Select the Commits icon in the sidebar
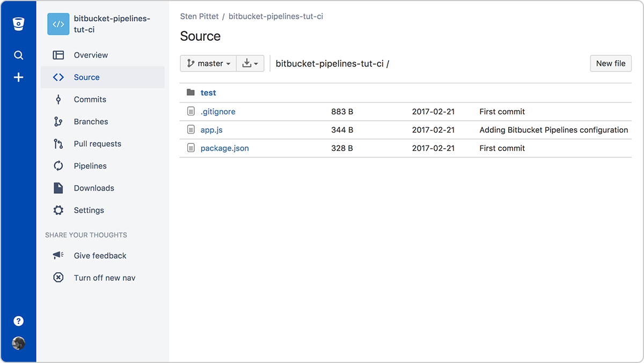 coord(58,99)
